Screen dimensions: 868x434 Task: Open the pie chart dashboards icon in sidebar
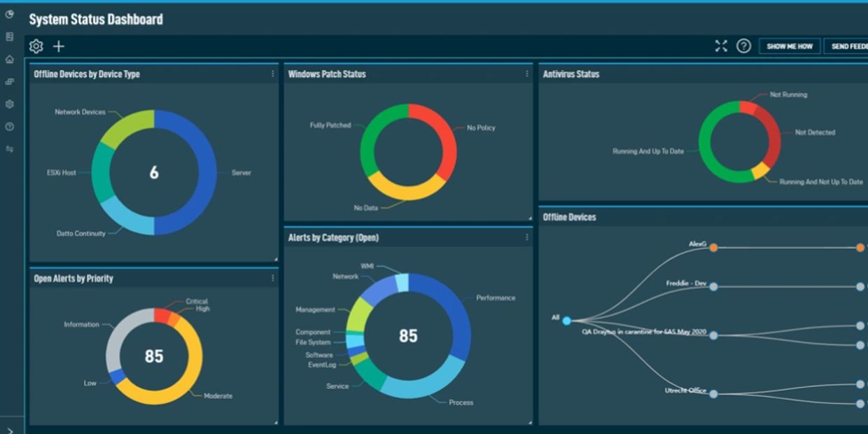coord(10,14)
